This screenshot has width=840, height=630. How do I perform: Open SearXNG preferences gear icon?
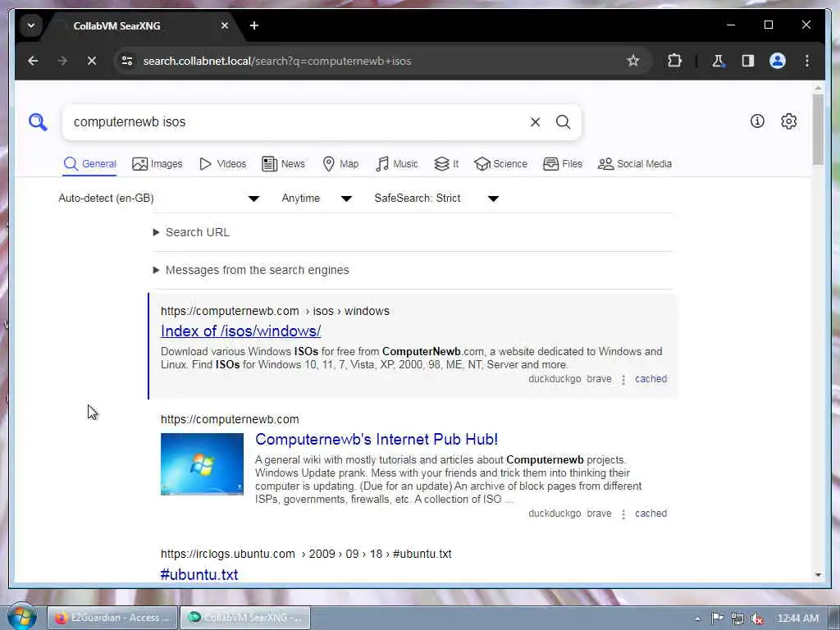pyautogui.click(x=788, y=121)
